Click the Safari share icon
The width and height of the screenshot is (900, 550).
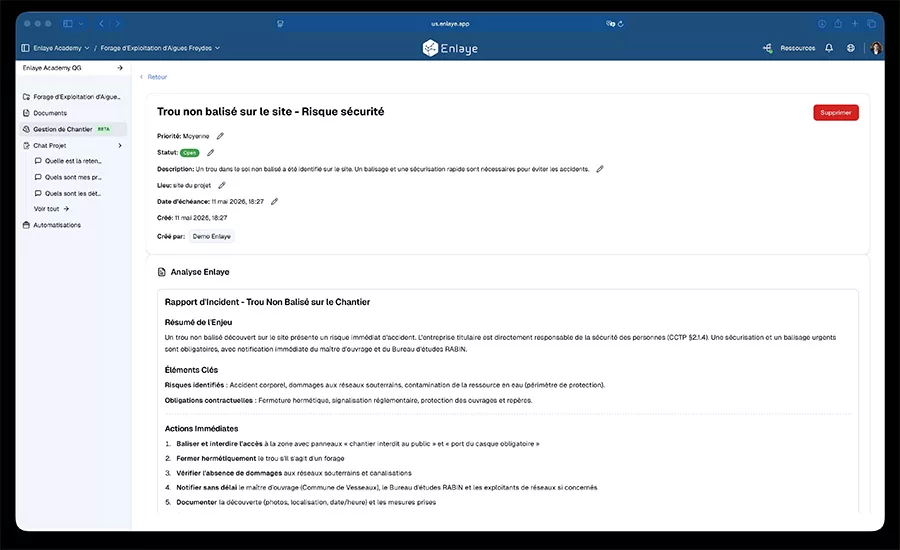(x=838, y=24)
